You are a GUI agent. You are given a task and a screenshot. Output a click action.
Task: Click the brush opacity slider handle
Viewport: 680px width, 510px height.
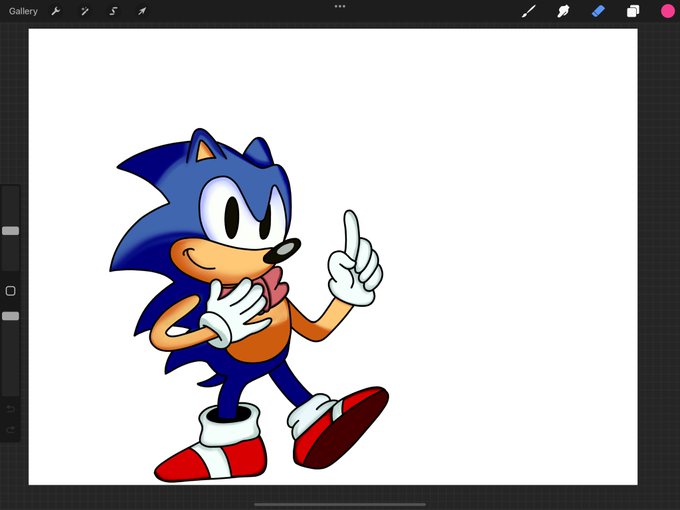[10, 316]
